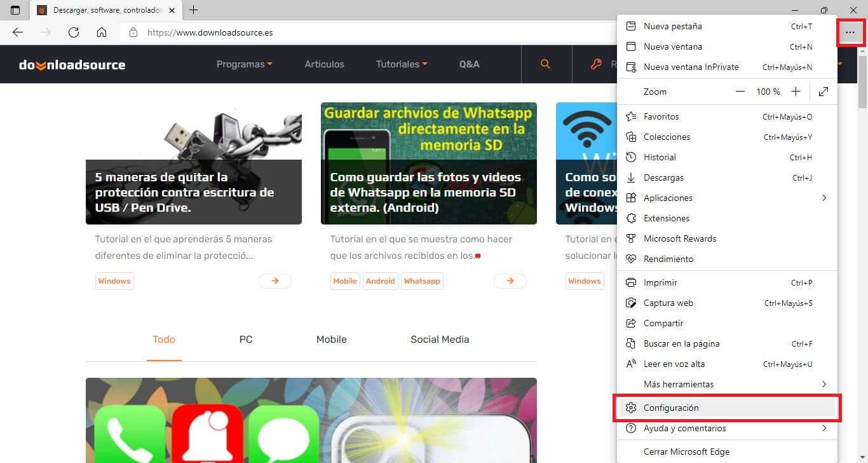Viewport: 868px width, 463px height.
Task: Click the orange key login icon
Action: (595, 64)
